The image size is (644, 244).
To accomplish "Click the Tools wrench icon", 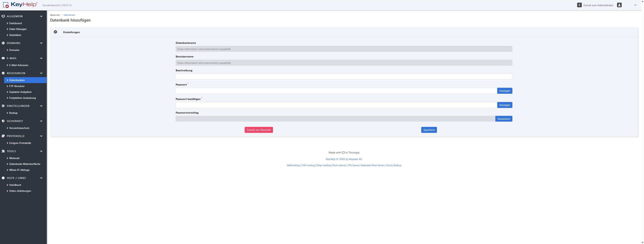I will 3,151.
